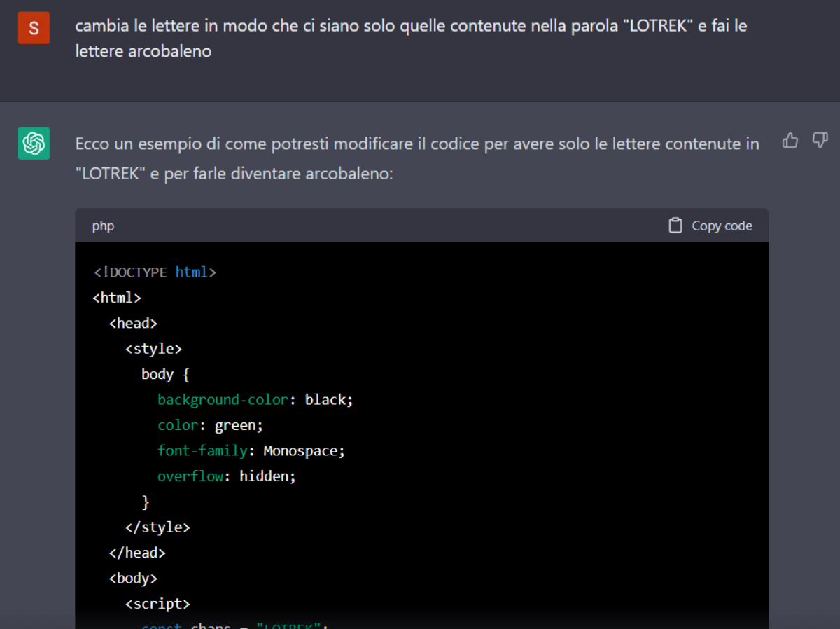Give a thumbs down to the response

pos(819,141)
